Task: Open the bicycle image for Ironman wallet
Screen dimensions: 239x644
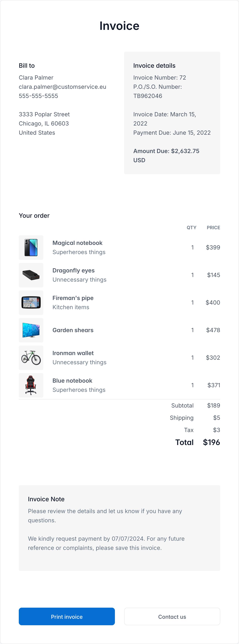Action: [31, 358]
